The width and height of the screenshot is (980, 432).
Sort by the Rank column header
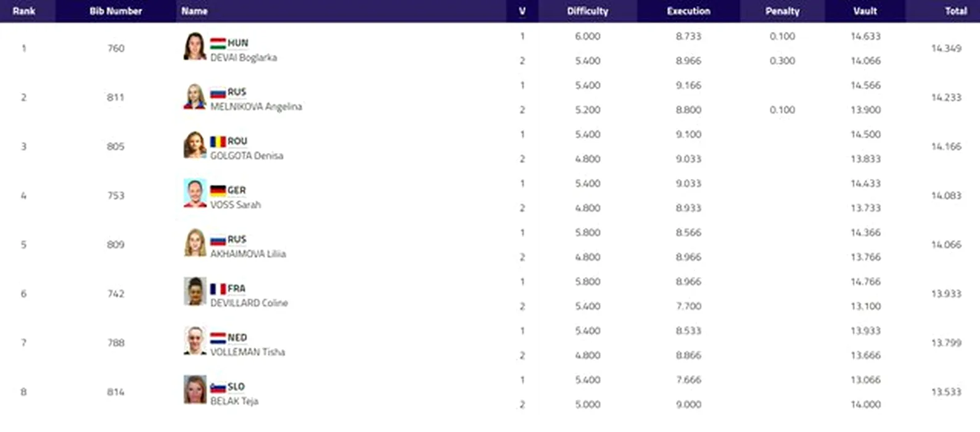pyautogui.click(x=23, y=11)
